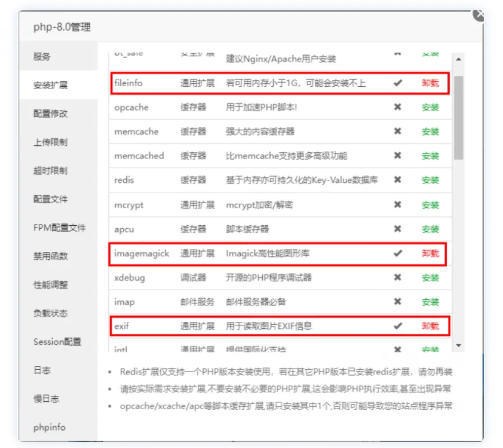
Task: Install the opcache extension via 安装 link
Action: click(432, 107)
